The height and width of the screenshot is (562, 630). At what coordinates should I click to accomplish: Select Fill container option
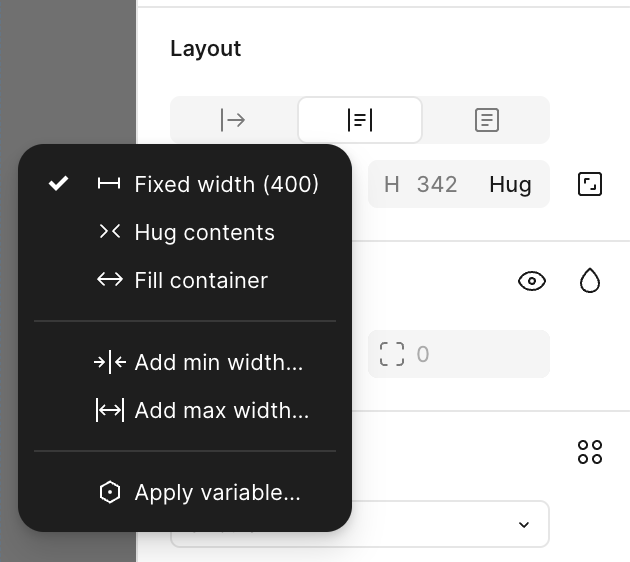coord(201,280)
